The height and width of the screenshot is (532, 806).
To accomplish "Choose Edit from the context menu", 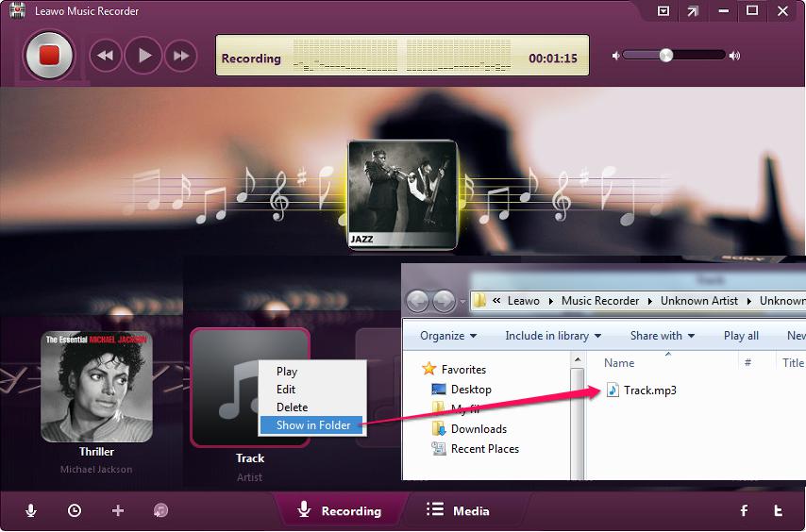I will (x=286, y=390).
